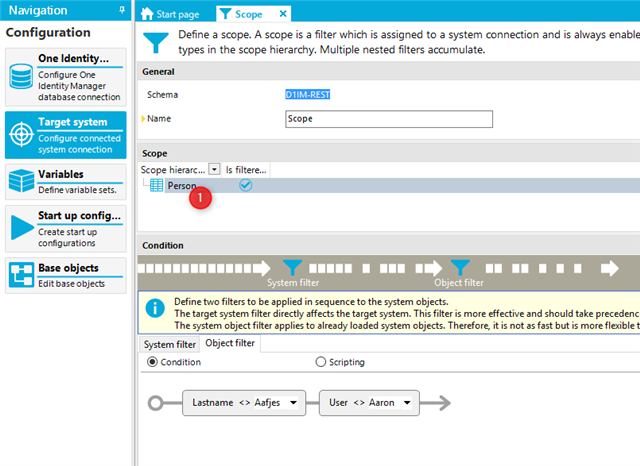
Task: Click the Name field label
Action: pos(159,118)
